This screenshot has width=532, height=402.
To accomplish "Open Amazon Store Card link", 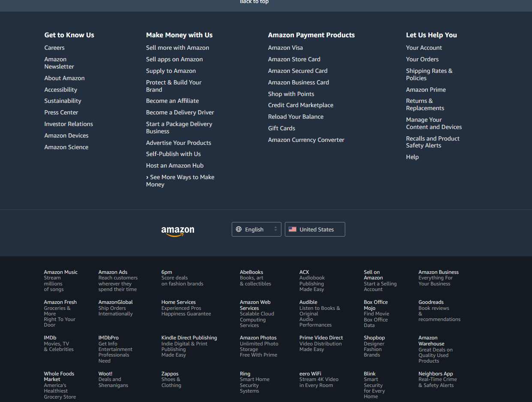I will [x=294, y=59].
